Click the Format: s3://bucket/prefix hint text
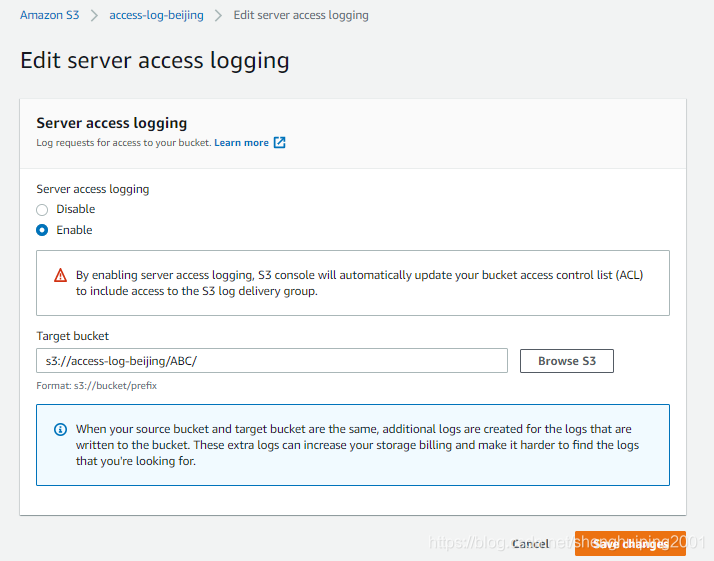The height and width of the screenshot is (561, 714). pos(97,386)
